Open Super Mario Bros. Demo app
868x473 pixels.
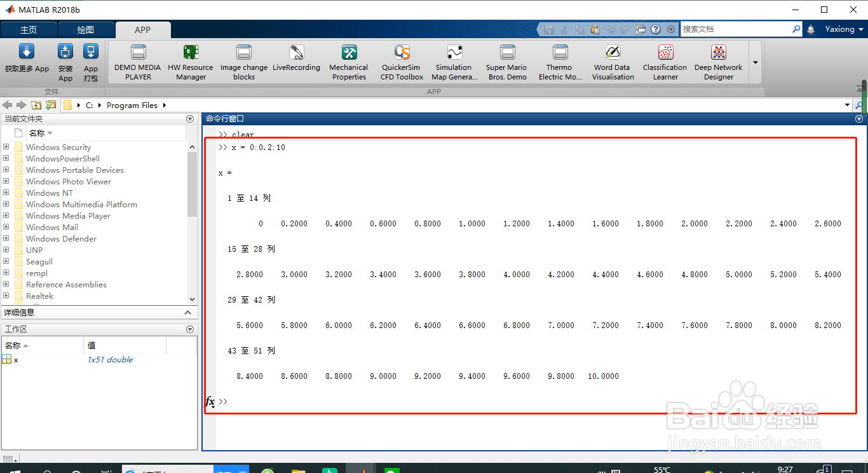point(507,62)
